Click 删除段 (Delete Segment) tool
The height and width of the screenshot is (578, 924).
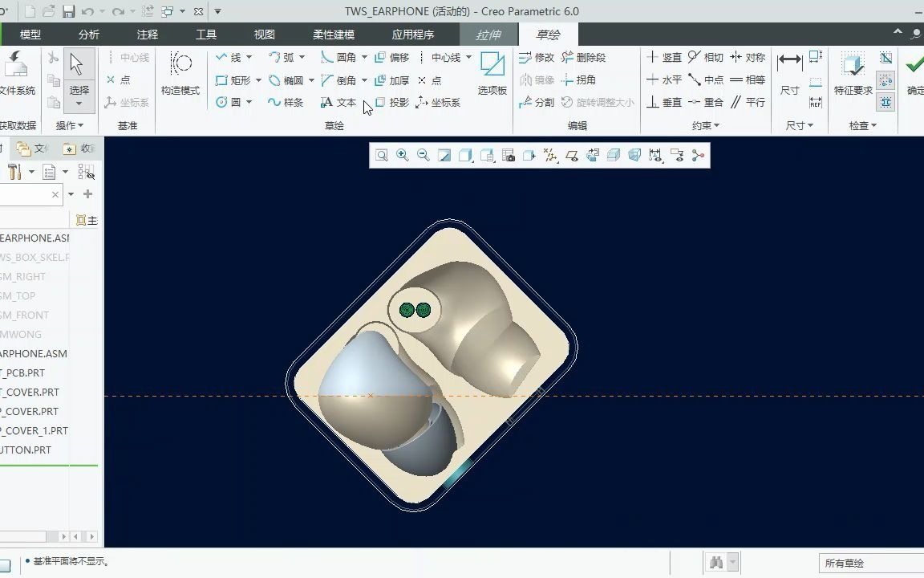click(x=583, y=57)
